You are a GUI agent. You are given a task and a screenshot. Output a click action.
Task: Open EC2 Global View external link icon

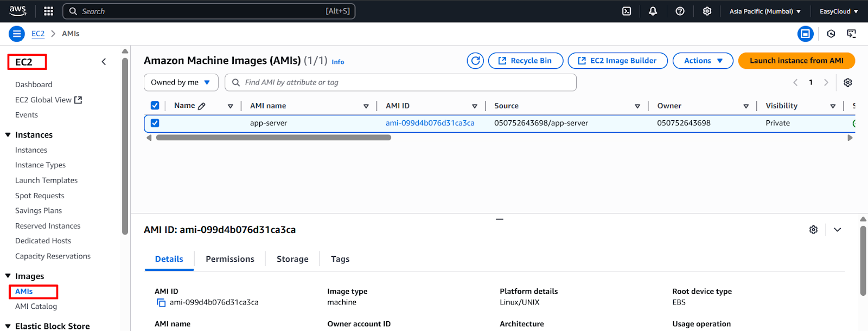point(78,100)
